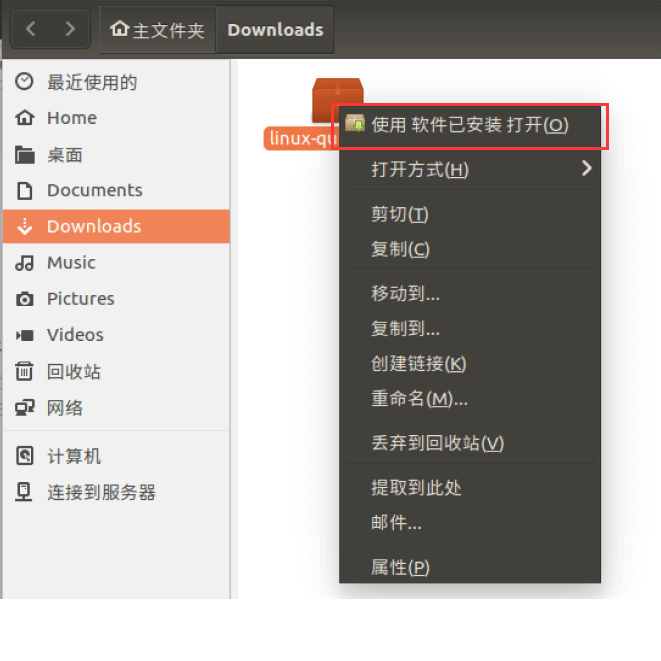Screen dimensions: 661x661
Task: Choose 复制(C) from context menu
Action: coord(470,249)
